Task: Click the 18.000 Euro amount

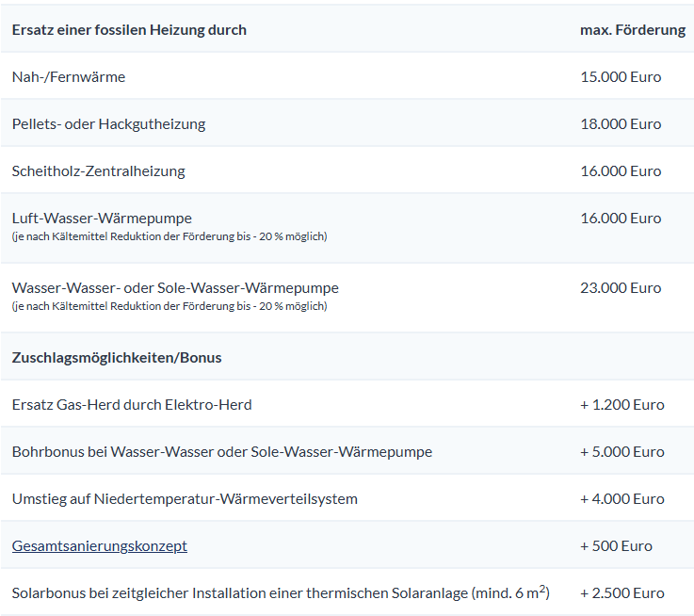Action: tap(621, 123)
